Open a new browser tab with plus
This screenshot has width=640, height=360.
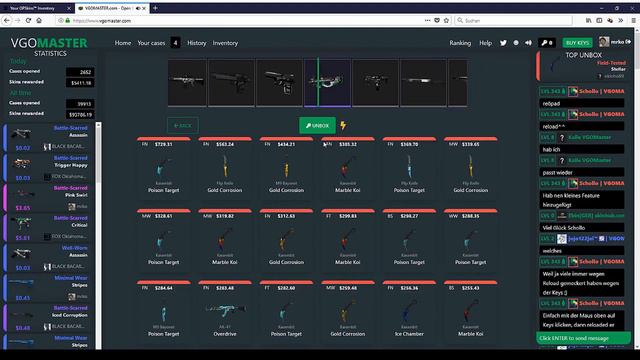155,8
